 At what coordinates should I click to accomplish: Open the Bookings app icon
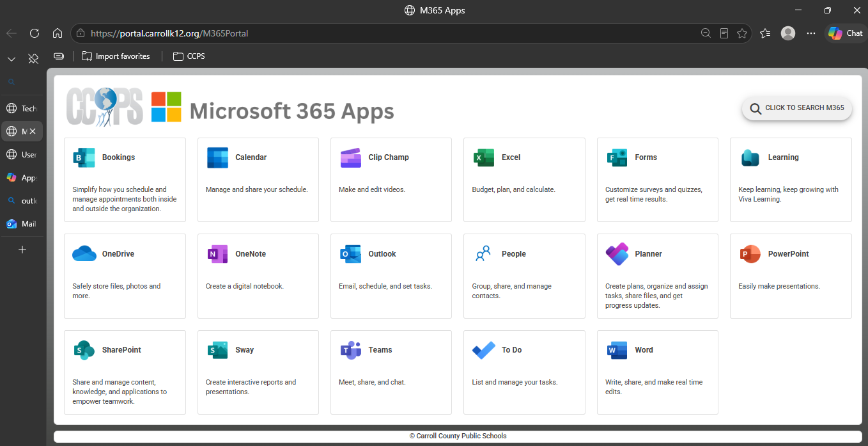[84, 157]
